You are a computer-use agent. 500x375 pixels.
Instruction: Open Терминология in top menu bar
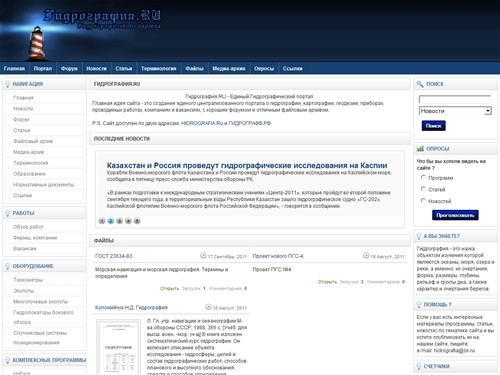point(158,69)
